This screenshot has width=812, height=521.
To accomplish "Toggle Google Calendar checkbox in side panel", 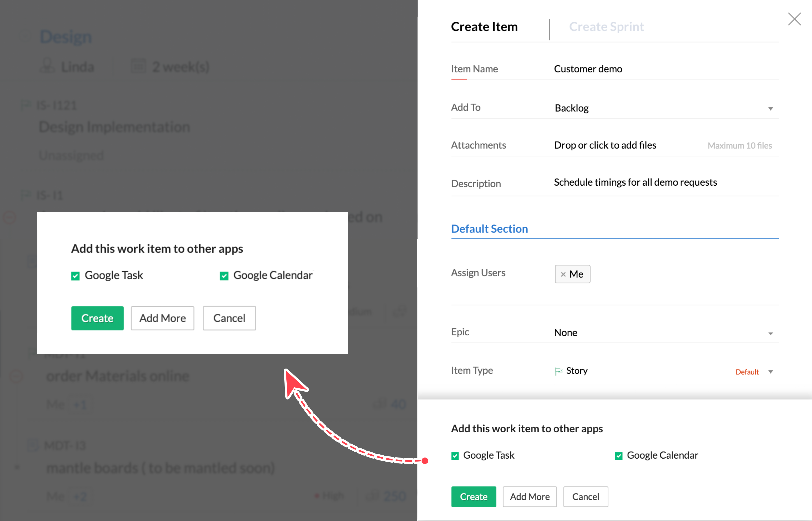I will [618, 456].
